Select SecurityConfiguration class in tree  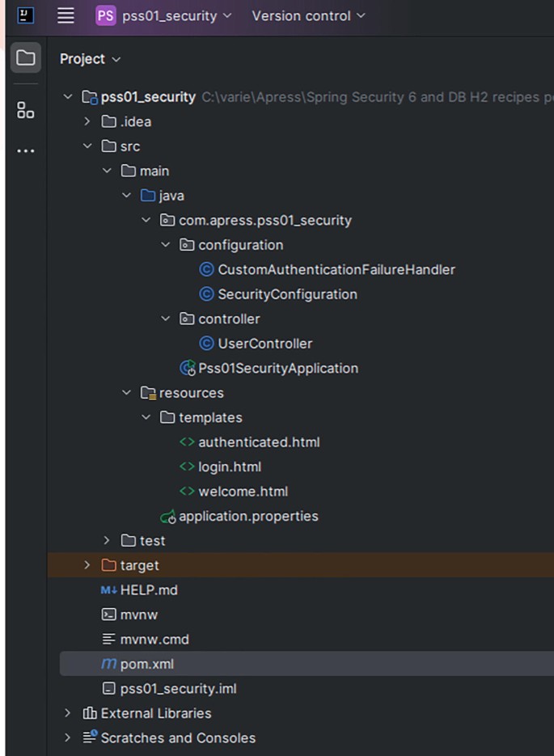[x=287, y=294]
